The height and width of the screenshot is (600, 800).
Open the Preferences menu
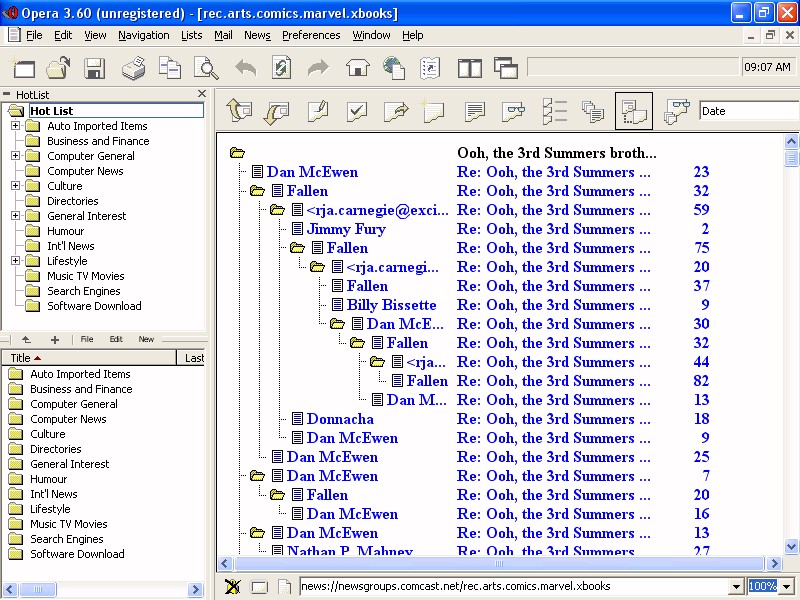pyautogui.click(x=311, y=35)
